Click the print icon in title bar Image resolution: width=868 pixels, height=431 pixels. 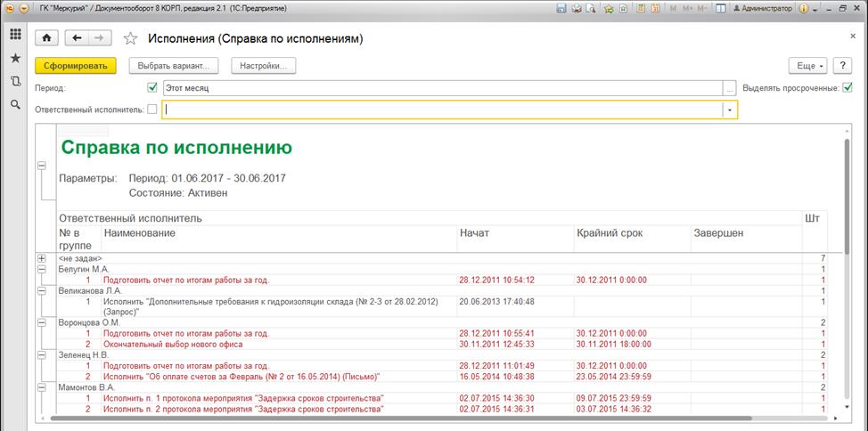click(x=577, y=8)
